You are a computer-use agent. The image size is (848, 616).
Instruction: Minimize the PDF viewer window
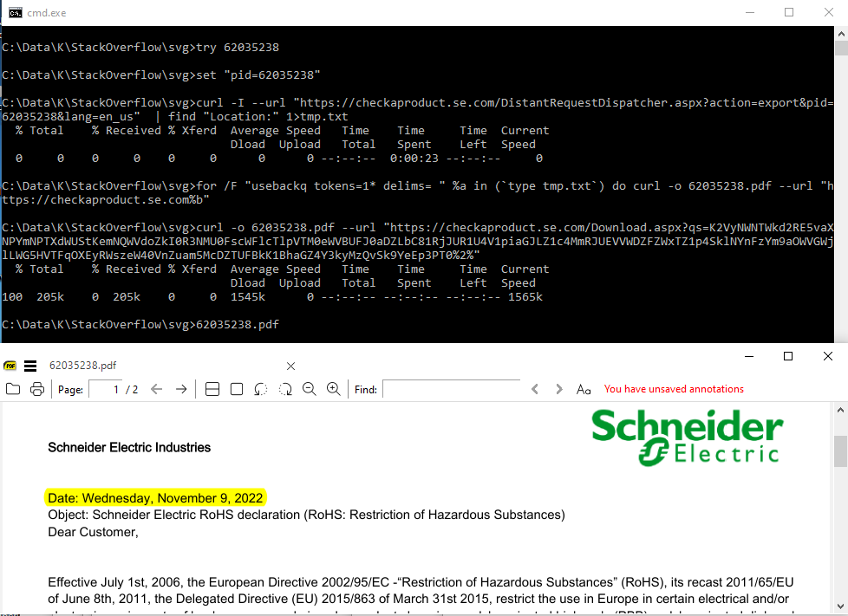[749, 356]
